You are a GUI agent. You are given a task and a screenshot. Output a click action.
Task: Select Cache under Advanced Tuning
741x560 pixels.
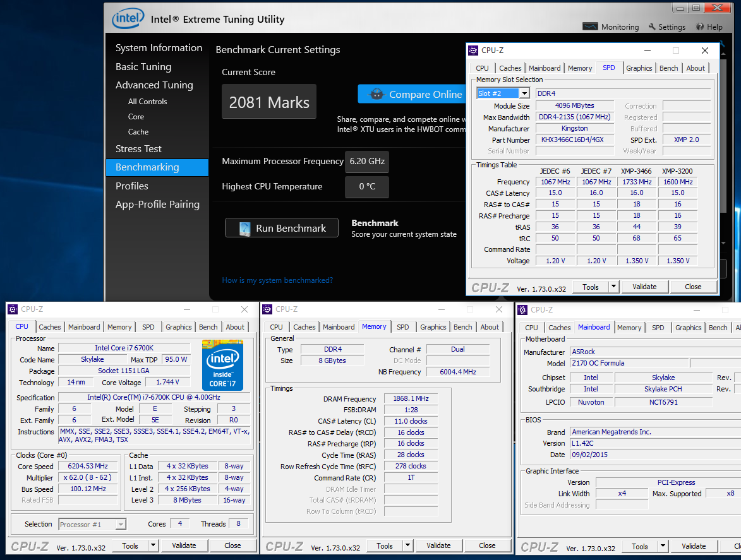click(x=138, y=132)
